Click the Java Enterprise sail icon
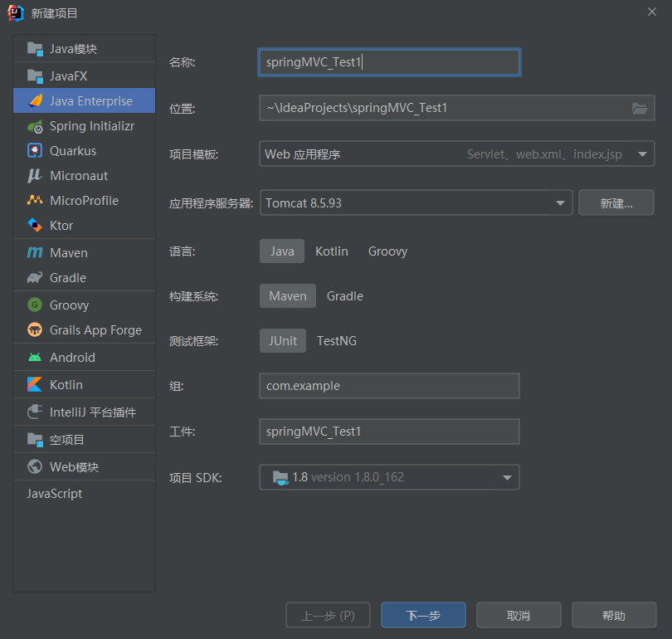The height and width of the screenshot is (639, 672). click(x=35, y=100)
